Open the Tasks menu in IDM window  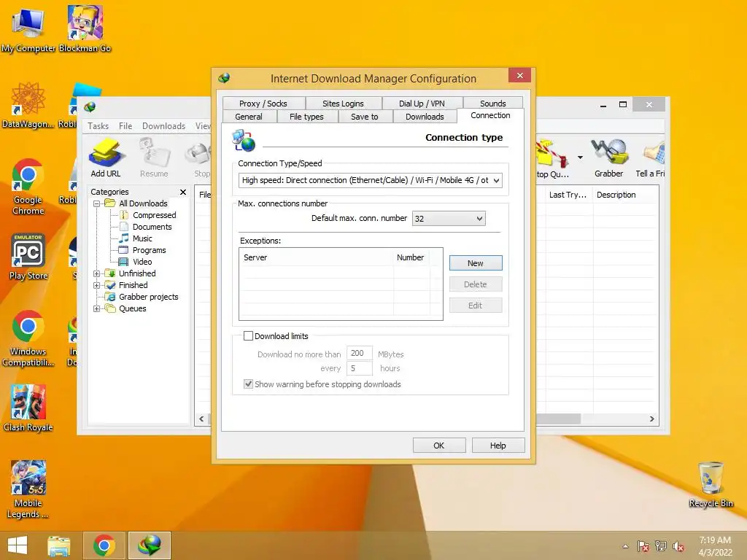(x=98, y=125)
